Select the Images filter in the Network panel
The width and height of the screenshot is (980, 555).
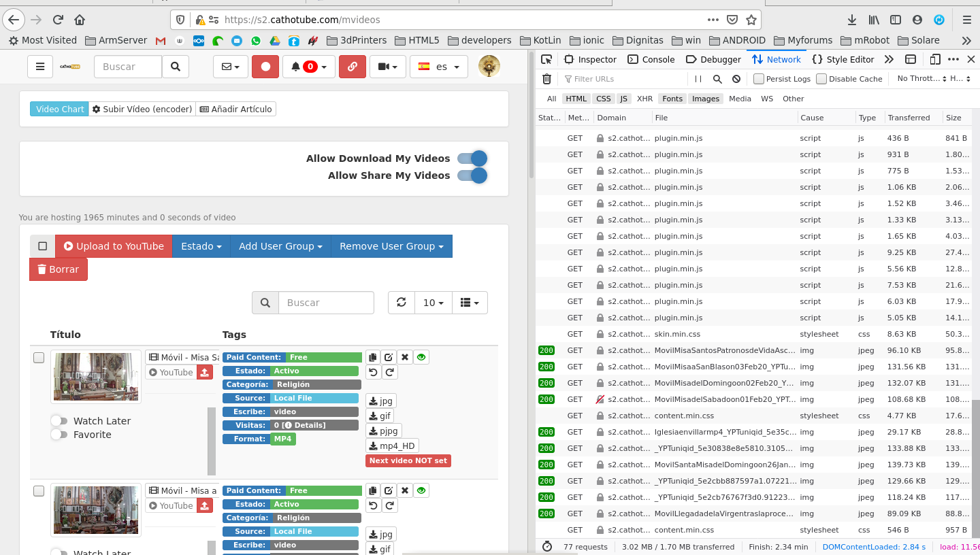click(x=705, y=98)
